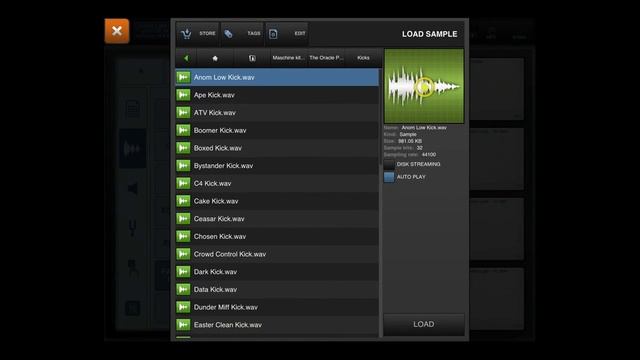Viewport: 640px width, 360px height.
Task: Select Bystander Kick.wav sample
Action: click(x=277, y=166)
